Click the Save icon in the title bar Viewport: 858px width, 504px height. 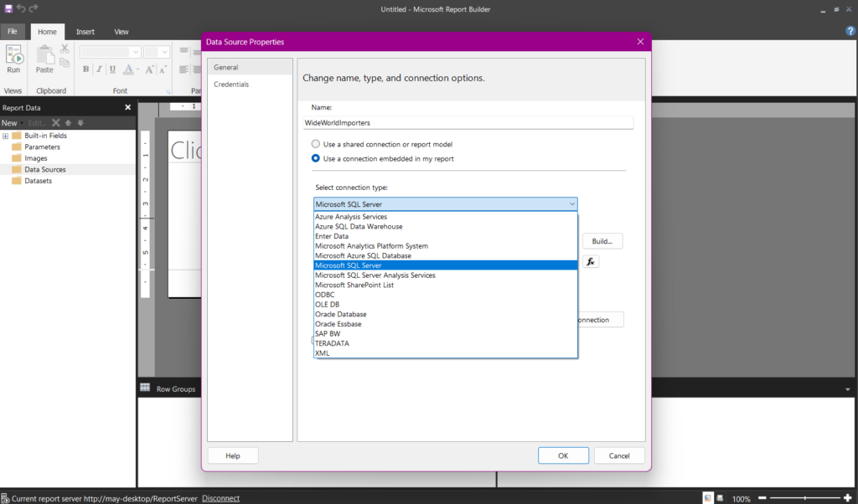click(8, 8)
